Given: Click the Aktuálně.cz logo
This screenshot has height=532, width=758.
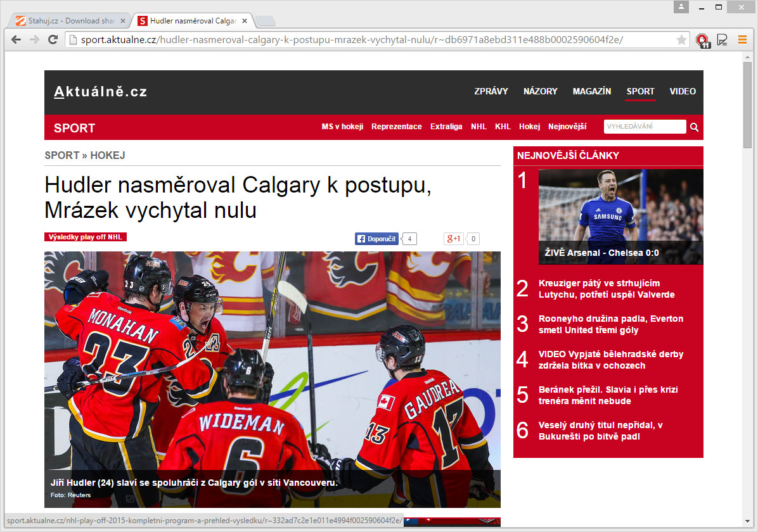Looking at the screenshot, I should [101, 91].
